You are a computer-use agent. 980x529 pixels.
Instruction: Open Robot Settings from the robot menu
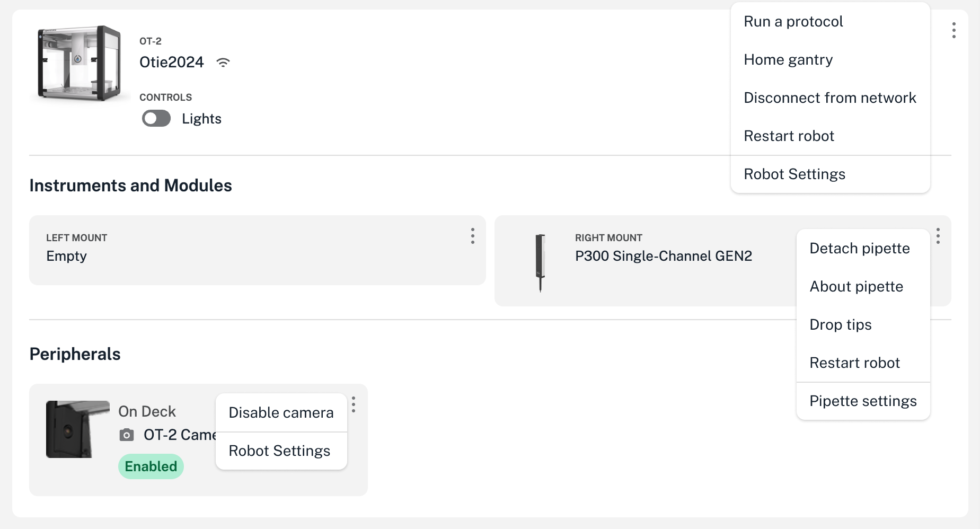794,174
